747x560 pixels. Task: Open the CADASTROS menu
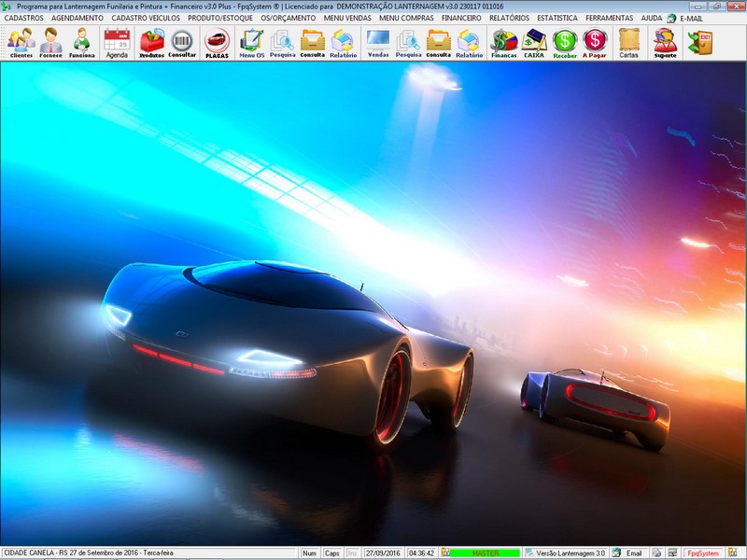point(24,18)
